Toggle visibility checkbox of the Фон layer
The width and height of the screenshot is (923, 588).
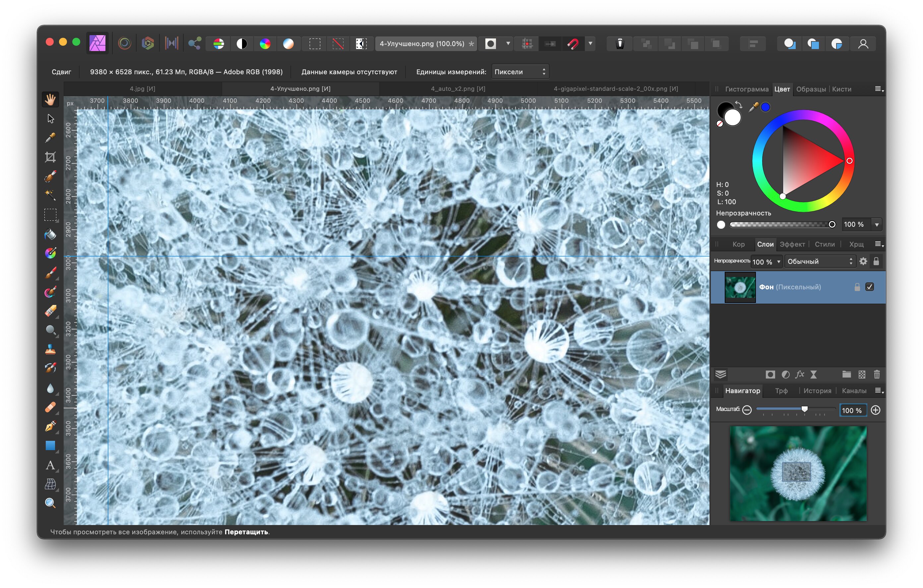coord(869,287)
